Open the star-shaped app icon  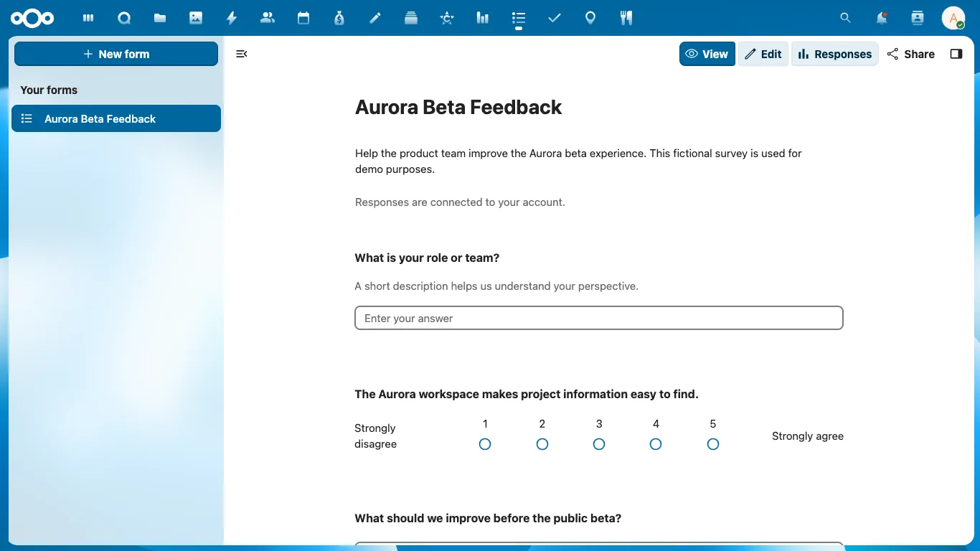447,18
